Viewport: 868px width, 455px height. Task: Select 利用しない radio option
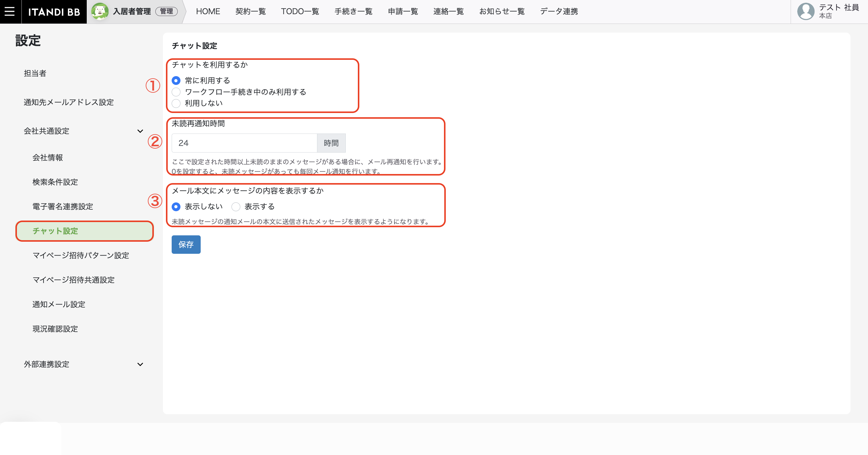[176, 103]
